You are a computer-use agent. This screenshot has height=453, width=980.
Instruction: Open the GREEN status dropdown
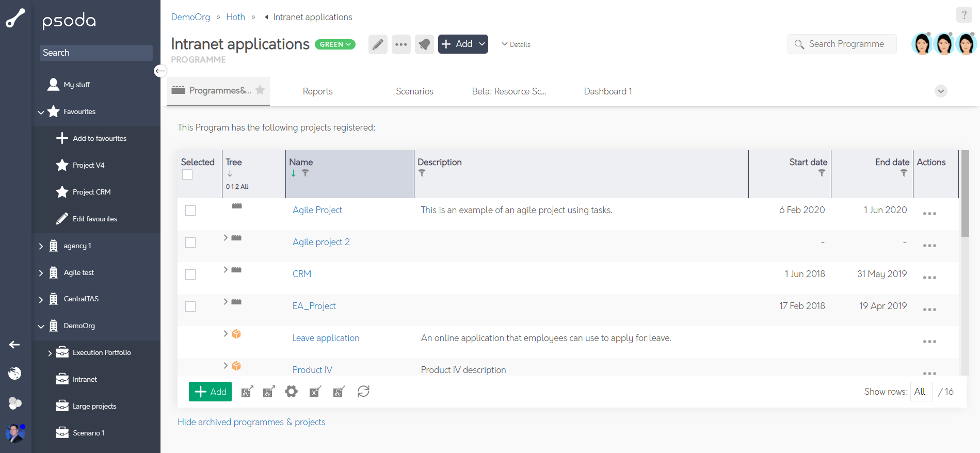335,44
